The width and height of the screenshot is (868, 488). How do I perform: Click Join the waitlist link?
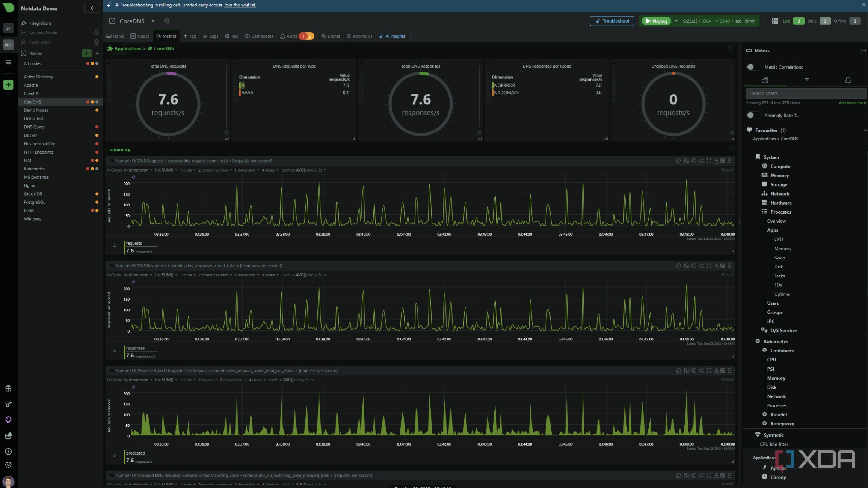pyautogui.click(x=240, y=5)
